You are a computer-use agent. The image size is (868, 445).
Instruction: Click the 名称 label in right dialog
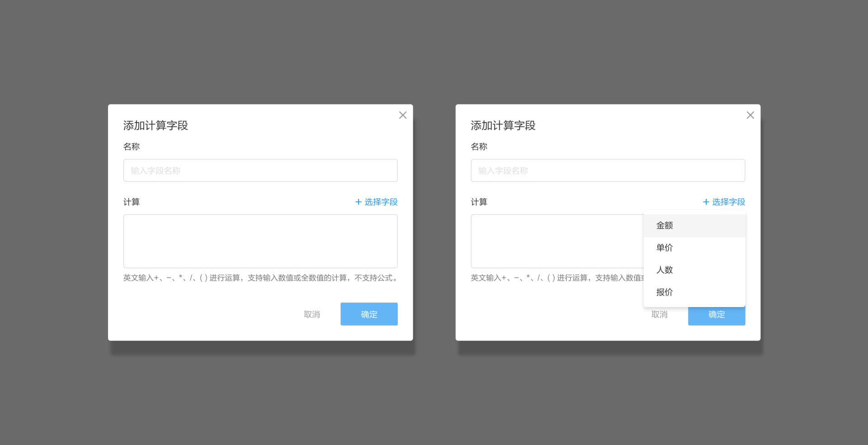pyautogui.click(x=479, y=147)
